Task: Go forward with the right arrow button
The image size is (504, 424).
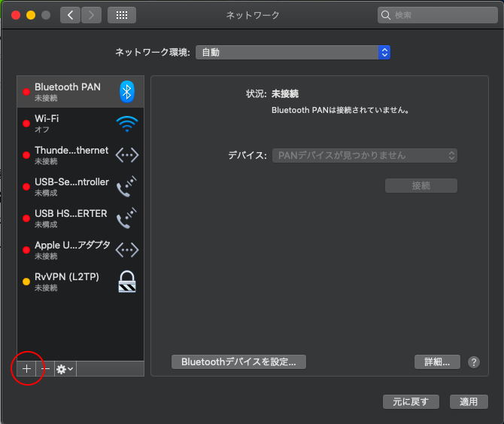Action: pyautogui.click(x=91, y=15)
